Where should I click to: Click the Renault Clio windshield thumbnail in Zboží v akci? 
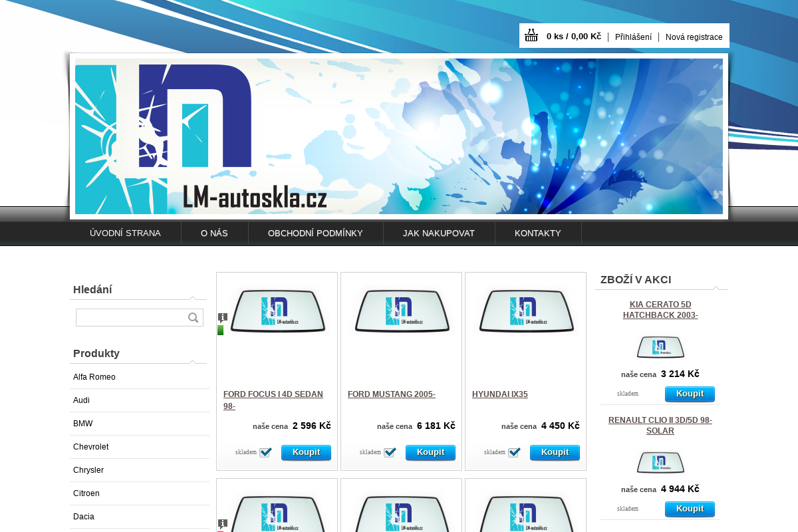tap(660, 461)
